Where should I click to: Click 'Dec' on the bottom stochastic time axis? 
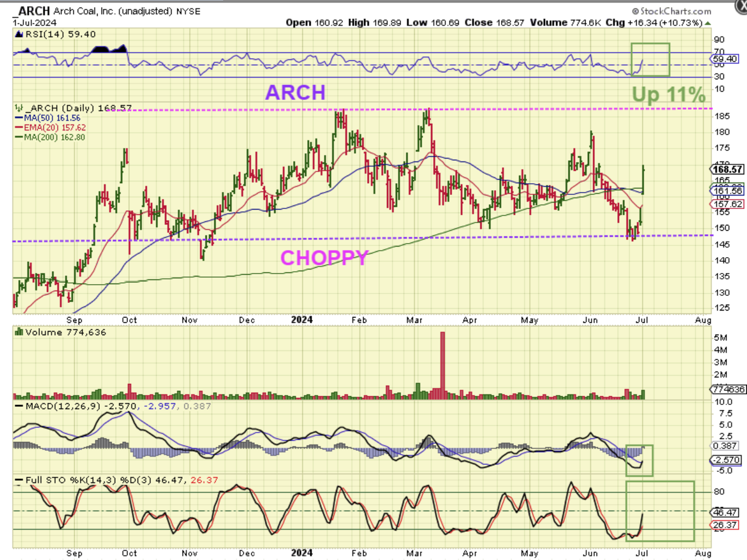(x=247, y=553)
